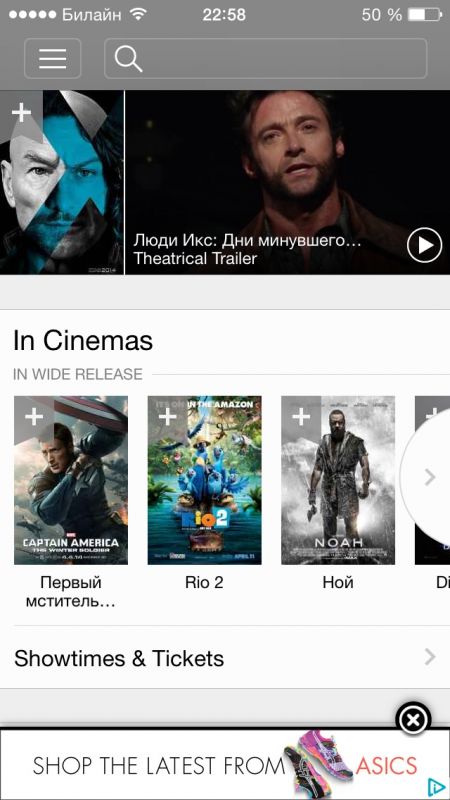The width and height of the screenshot is (450, 800).
Task: Tap the In Cinemas heading
Action: [83, 340]
